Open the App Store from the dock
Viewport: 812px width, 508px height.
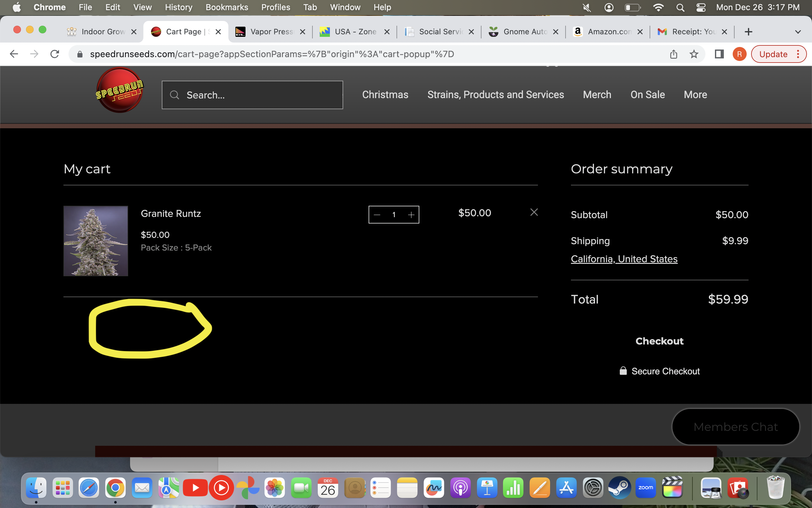coord(566,488)
